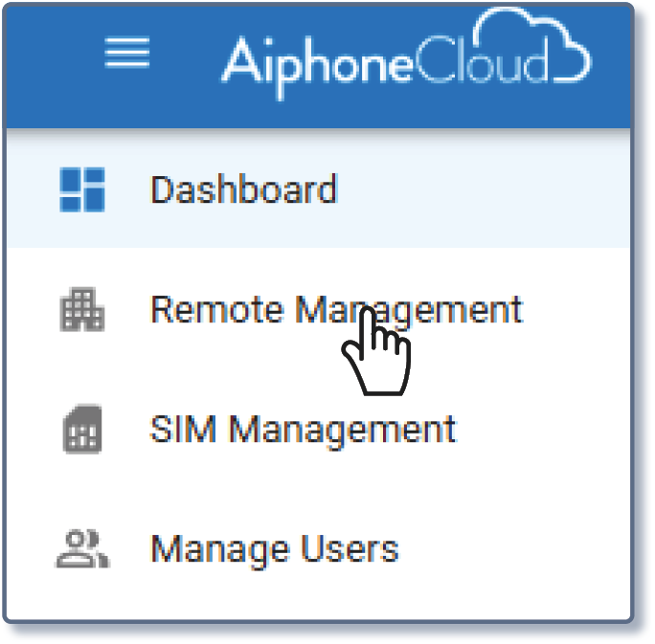Go to the Manage Users page

(x=274, y=549)
